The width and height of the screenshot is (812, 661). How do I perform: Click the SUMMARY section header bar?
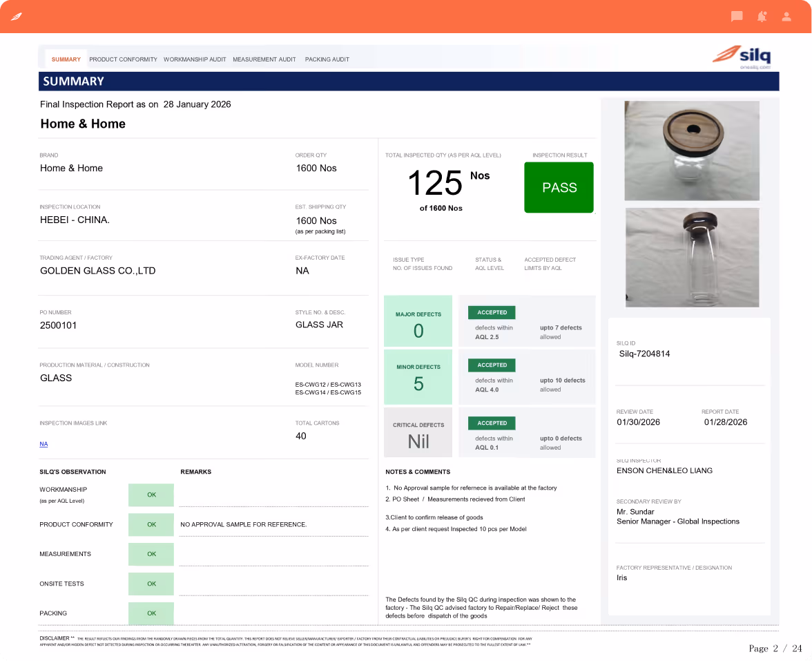click(x=409, y=82)
